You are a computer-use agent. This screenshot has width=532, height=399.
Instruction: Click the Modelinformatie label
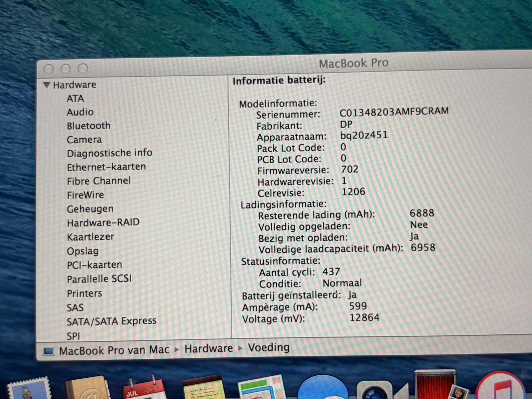(278, 104)
